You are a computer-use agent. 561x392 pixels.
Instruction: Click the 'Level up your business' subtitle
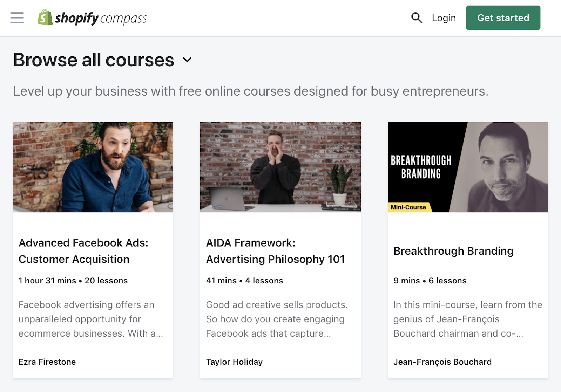pos(251,91)
